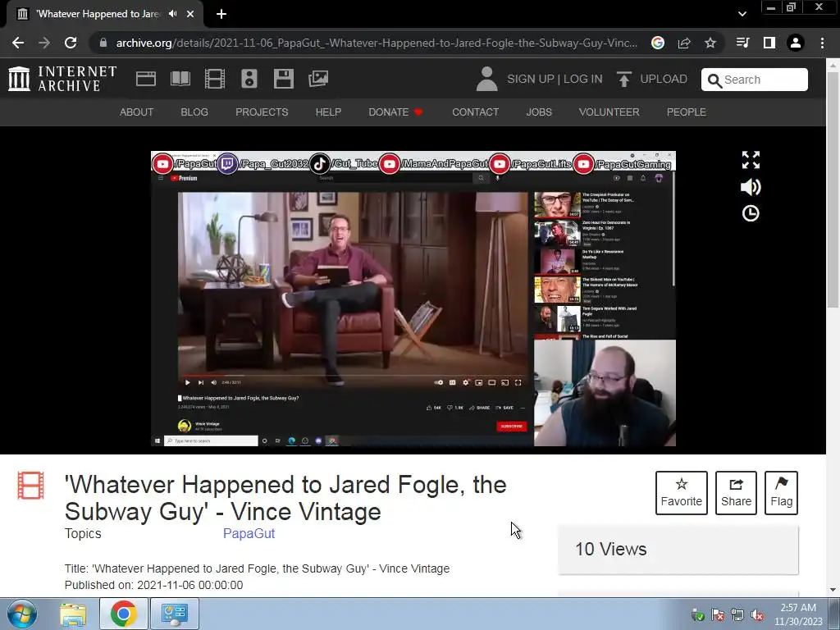The image size is (840, 630).
Task: Click the page vertical scrollbar thumb
Action: (833, 188)
